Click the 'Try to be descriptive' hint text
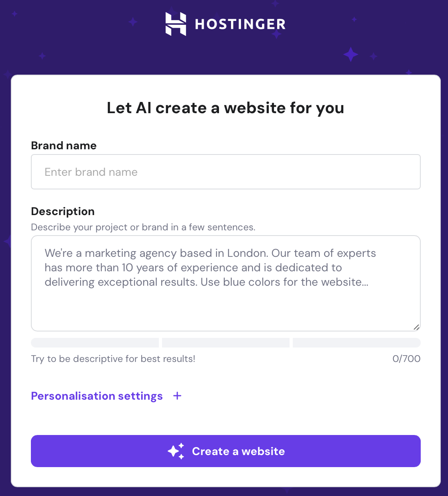Image resolution: width=448 pixels, height=496 pixels. pyautogui.click(x=113, y=358)
